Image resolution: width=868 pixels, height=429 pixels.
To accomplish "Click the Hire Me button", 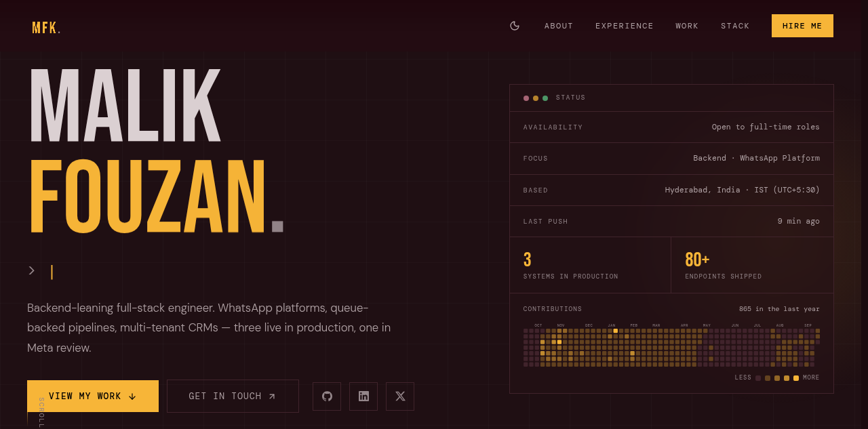I will 802,26.
